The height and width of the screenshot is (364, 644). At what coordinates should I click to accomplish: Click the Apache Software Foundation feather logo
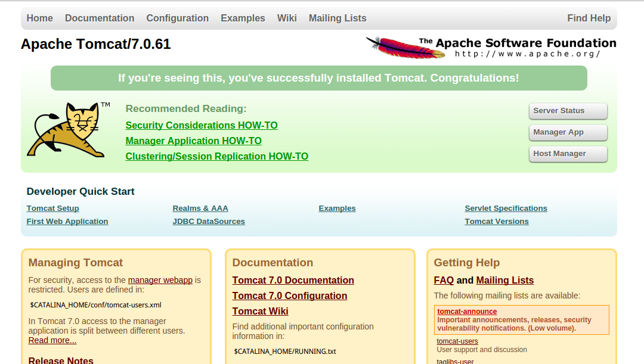[x=491, y=48]
